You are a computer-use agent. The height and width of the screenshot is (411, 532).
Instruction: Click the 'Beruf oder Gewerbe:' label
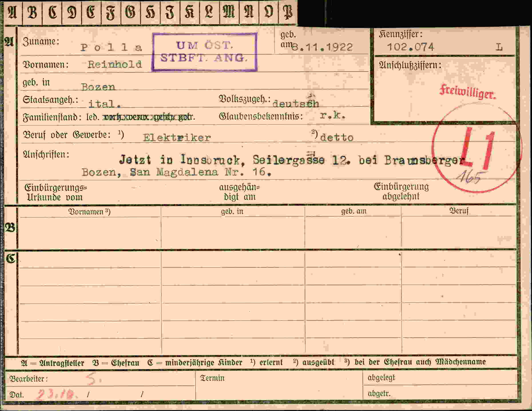67,135
